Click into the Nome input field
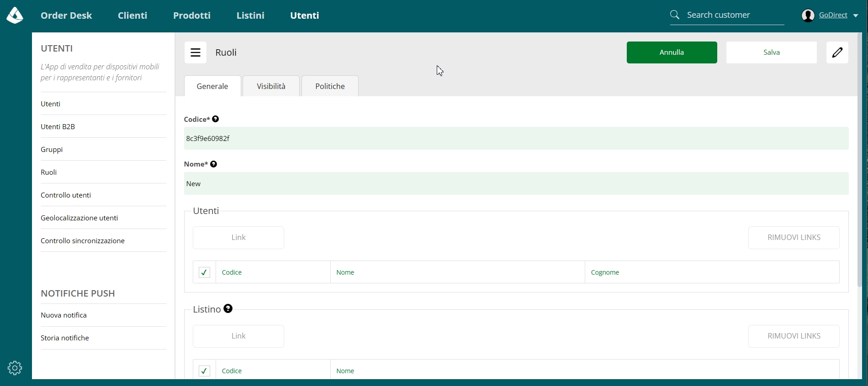 [x=516, y=183]
